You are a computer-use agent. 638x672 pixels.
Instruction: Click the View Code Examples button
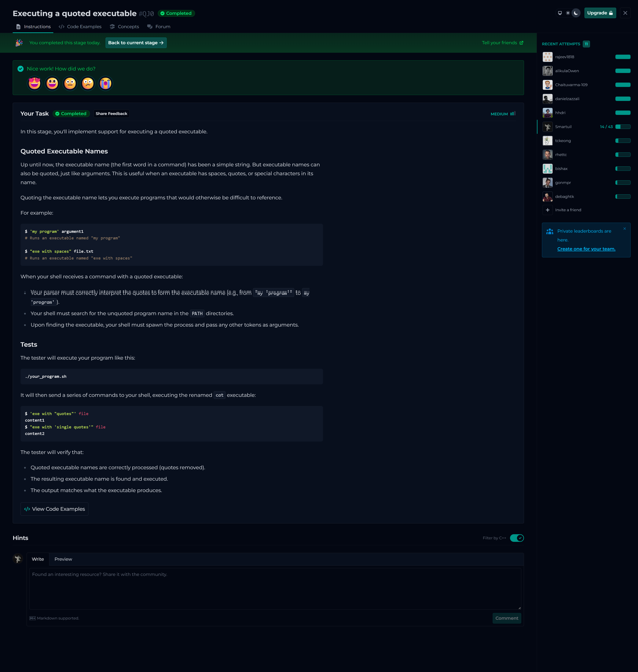click(x=54, y=509)
